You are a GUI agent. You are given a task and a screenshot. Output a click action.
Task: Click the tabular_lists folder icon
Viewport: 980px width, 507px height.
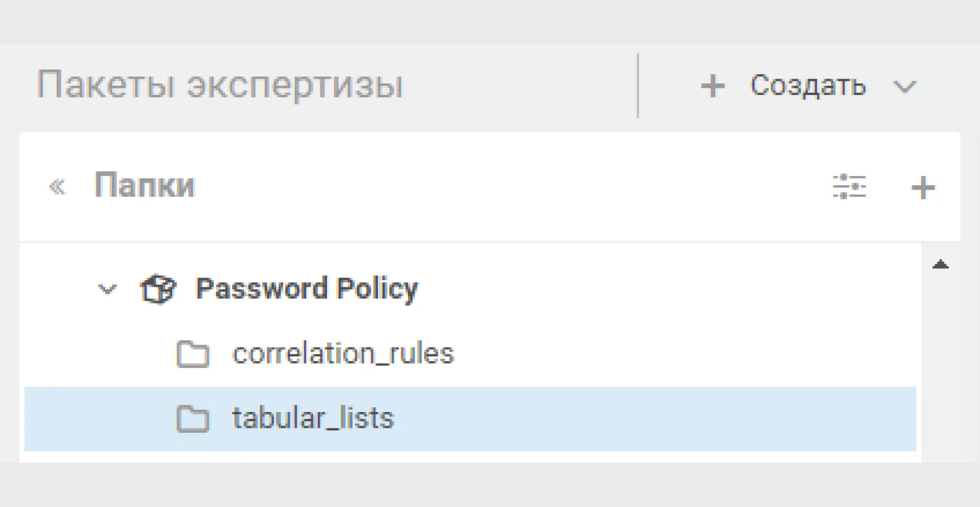193,419
